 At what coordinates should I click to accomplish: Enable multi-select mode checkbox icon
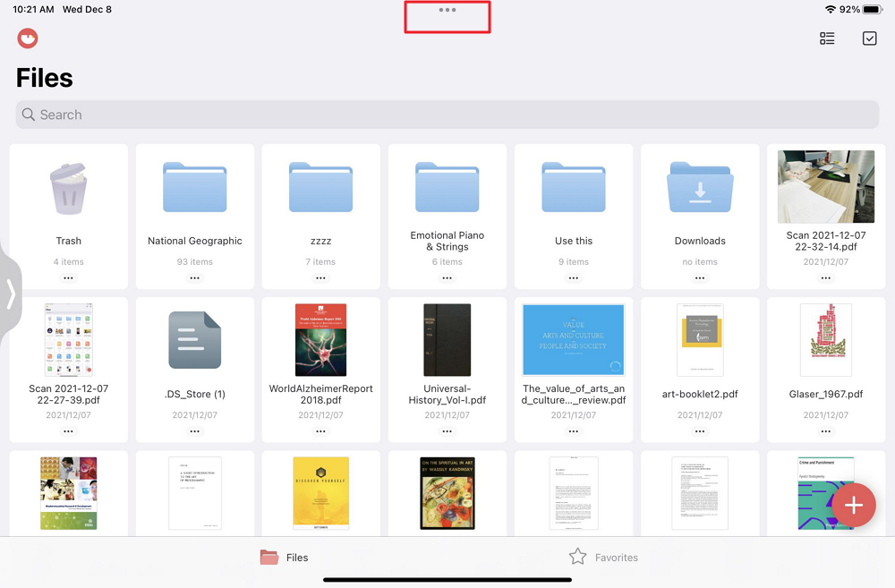pos(869,38)
